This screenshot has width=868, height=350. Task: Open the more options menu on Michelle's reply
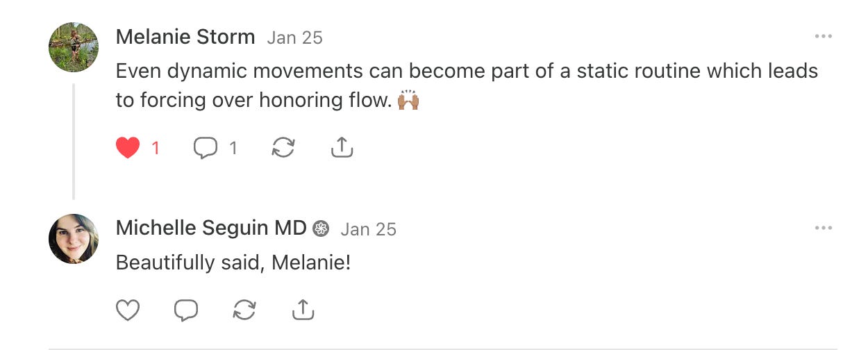pos(823,228)
